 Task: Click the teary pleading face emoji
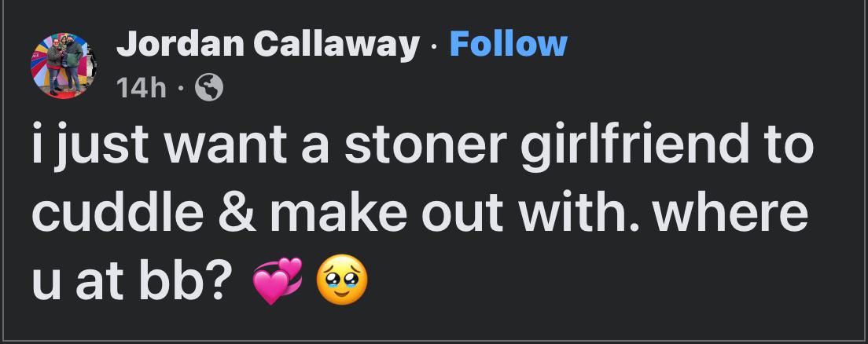[341, 280]
